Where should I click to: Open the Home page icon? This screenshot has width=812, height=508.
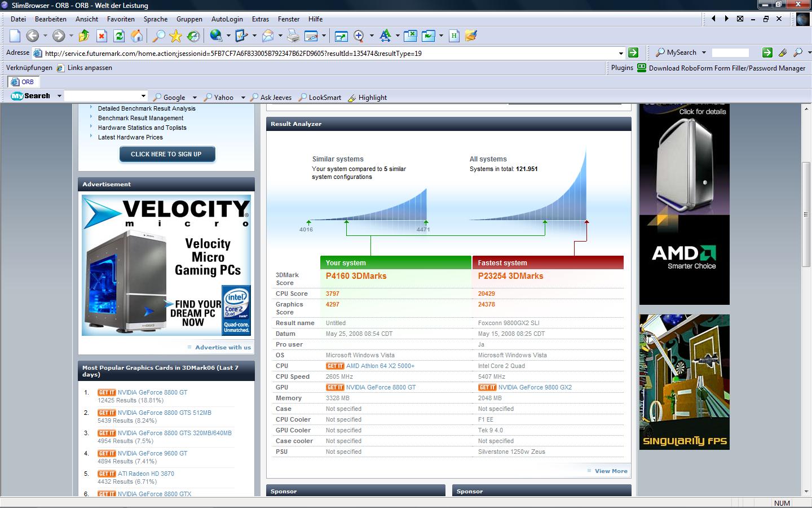point(136,36)
